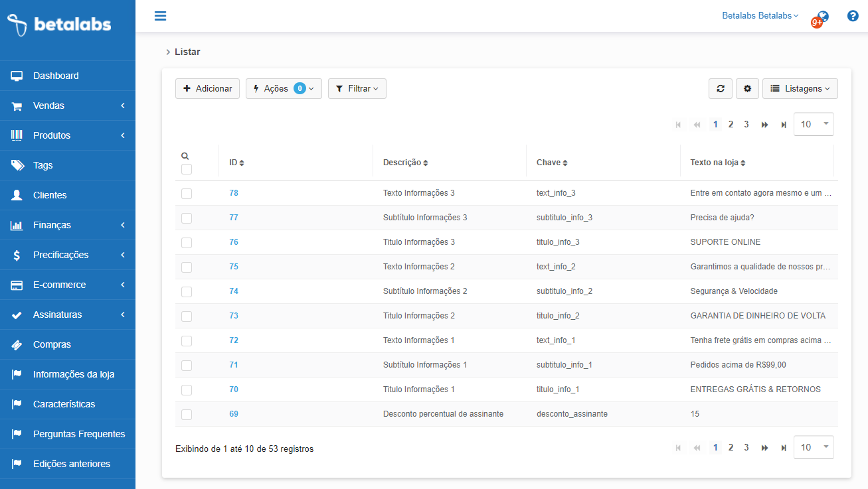Viewport: 868px width, 489px height.
Task: Sort table by the Descrição column header
Action: tap(405, 163)
